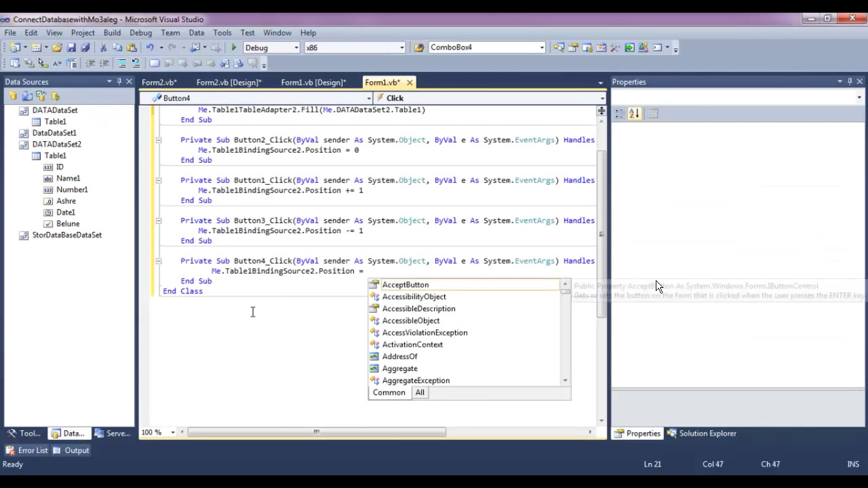868x488 pixels.
Task: Open the x86 platform dropdown
Action: coord(402,48)
